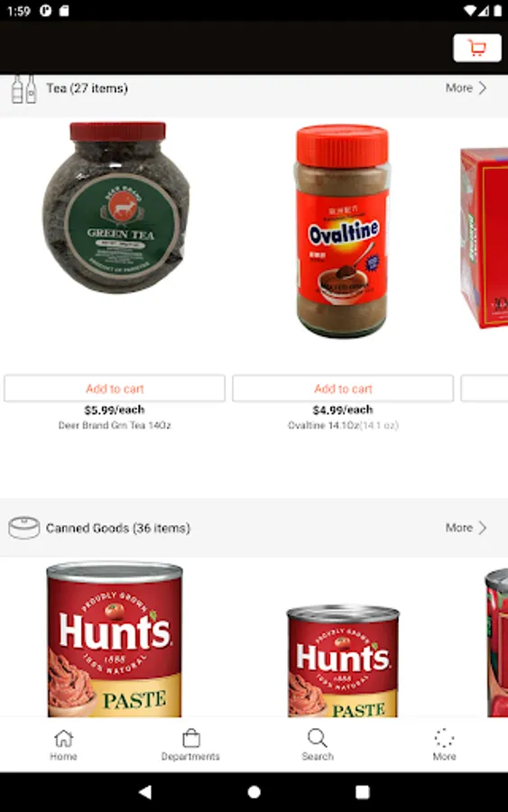Open the Departments tab
This screenshot has height=812, width=508.
click(190, 744)
